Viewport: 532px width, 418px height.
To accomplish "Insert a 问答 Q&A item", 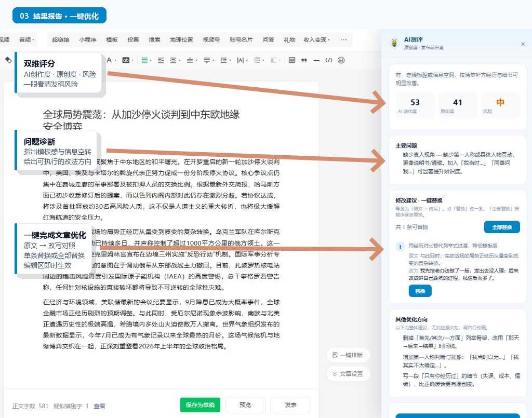I will point(268,39).
